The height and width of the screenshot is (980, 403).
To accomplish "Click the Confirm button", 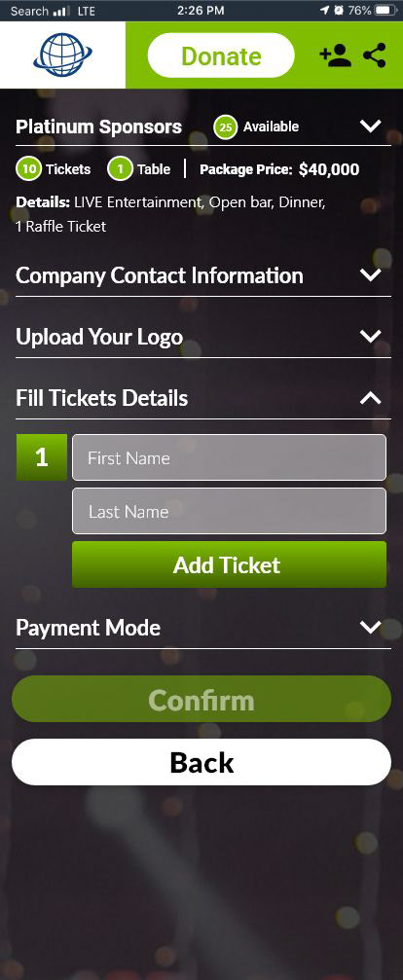I will point(201,700).
